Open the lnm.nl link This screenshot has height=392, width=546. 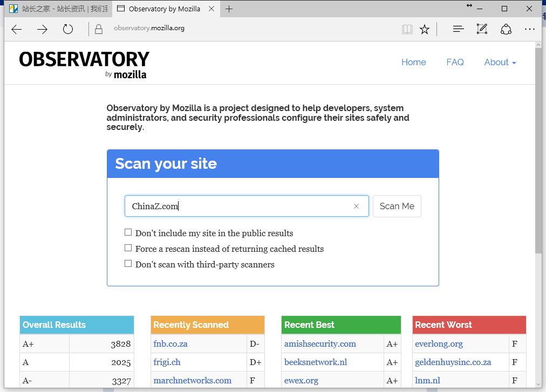click(427, 381)
